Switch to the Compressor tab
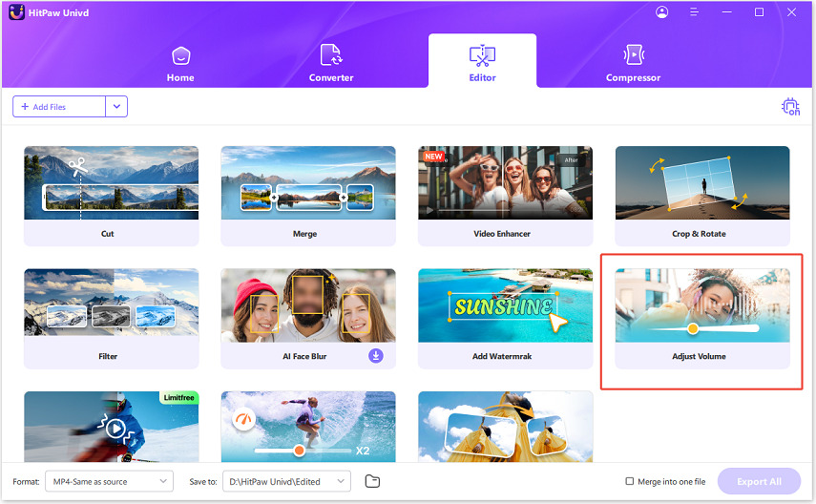The width and height of the screenshot is (816, 504). click(x=633, y=63)
